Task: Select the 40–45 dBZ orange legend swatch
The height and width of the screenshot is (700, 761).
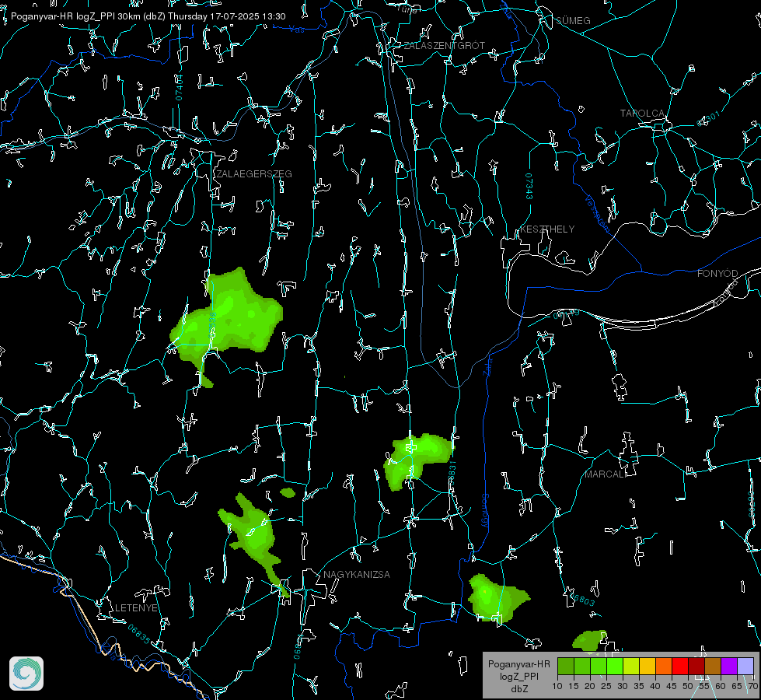Action: 664,667
